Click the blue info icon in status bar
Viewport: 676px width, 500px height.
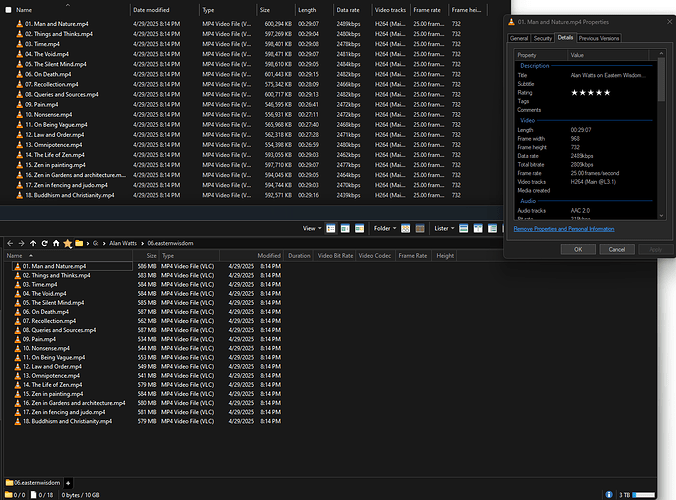point(609,494)
